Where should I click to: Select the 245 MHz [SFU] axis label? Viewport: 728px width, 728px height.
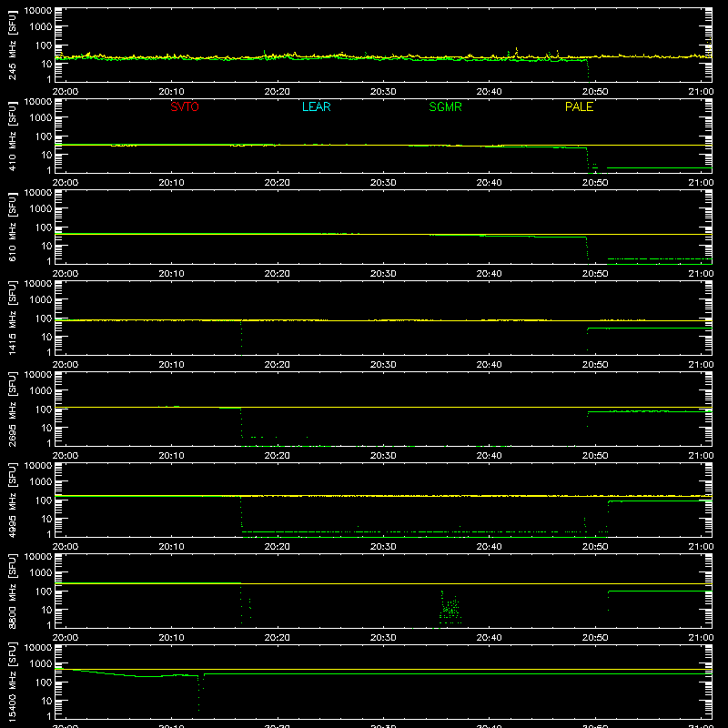coord(12,46)
